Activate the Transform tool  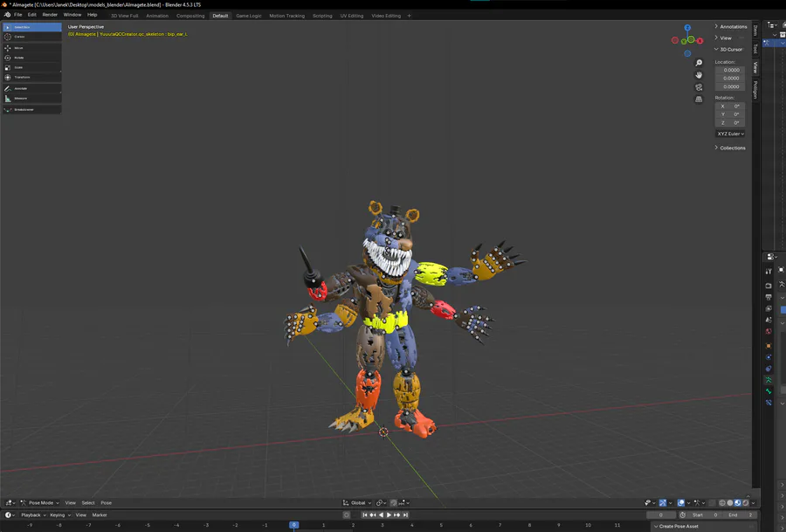pyautogui.click(x=32, y=77)
